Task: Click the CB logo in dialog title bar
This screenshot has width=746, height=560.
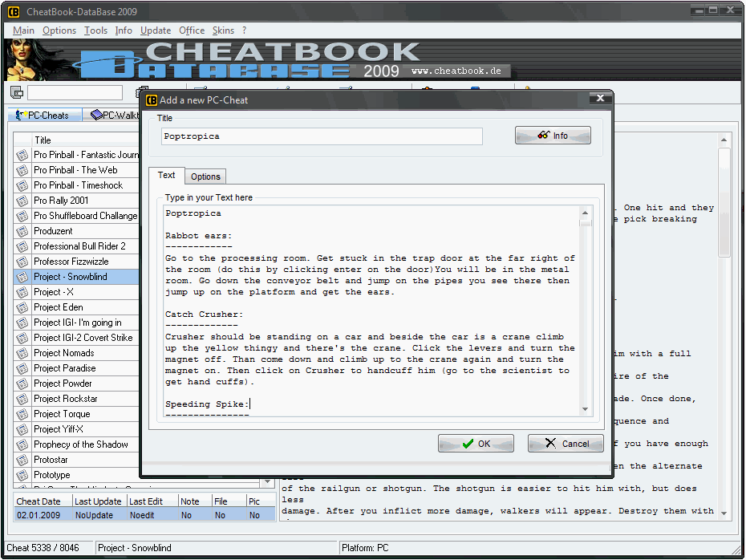Action: 151,100
